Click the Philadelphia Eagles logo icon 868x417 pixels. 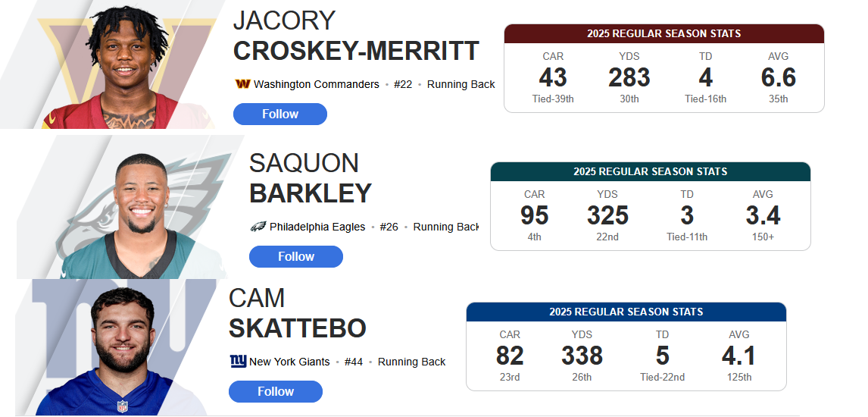pyautogui.click(x=258, y=227)
